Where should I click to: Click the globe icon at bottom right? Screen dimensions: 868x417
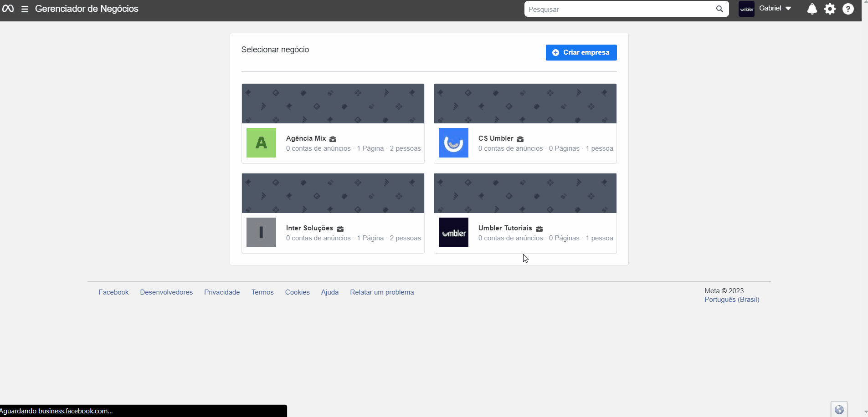point(839,410)
